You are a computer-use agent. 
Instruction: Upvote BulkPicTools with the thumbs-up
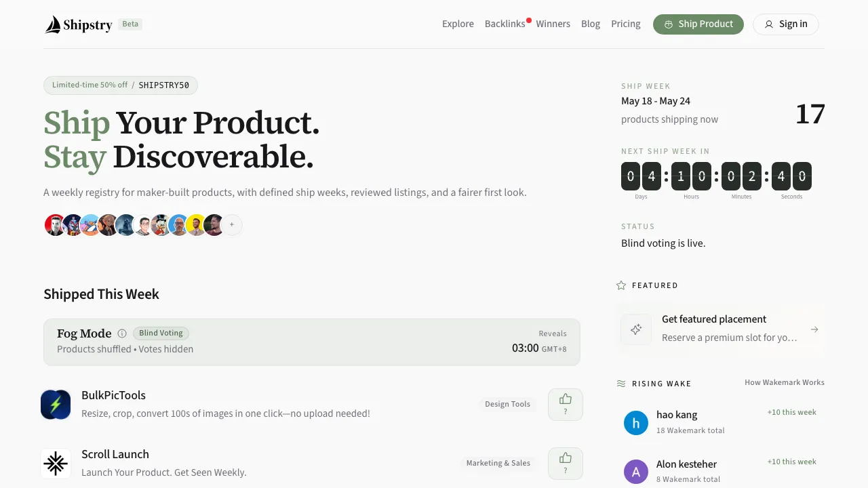[x=566, y=405]
